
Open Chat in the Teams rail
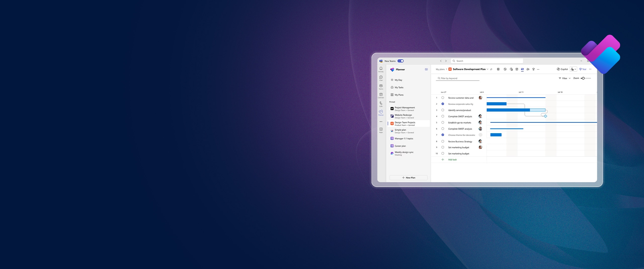(x=381, y=78)
